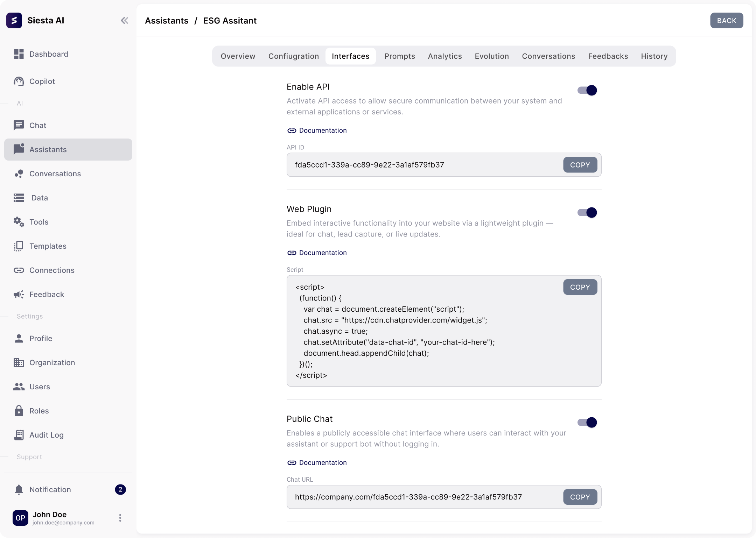Open the Evolution tab
Image resolution: width=756 pixels, height=538 pixels.
click(x=492, y=56)
